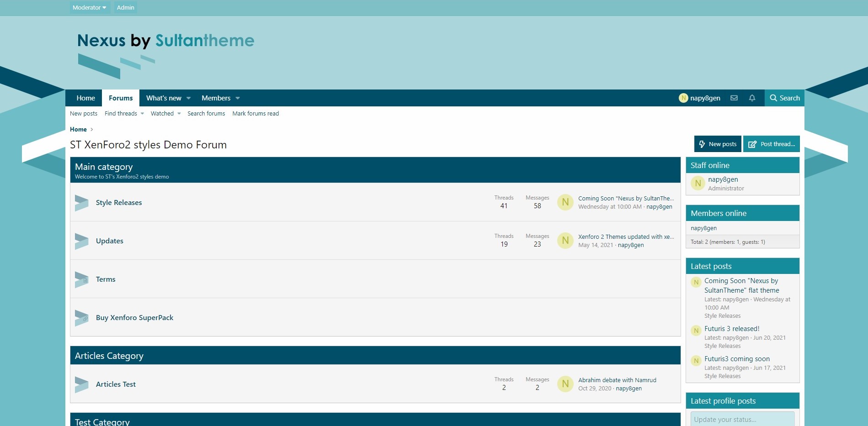Open Members tab
868x426 pixels.
[216, 98]
